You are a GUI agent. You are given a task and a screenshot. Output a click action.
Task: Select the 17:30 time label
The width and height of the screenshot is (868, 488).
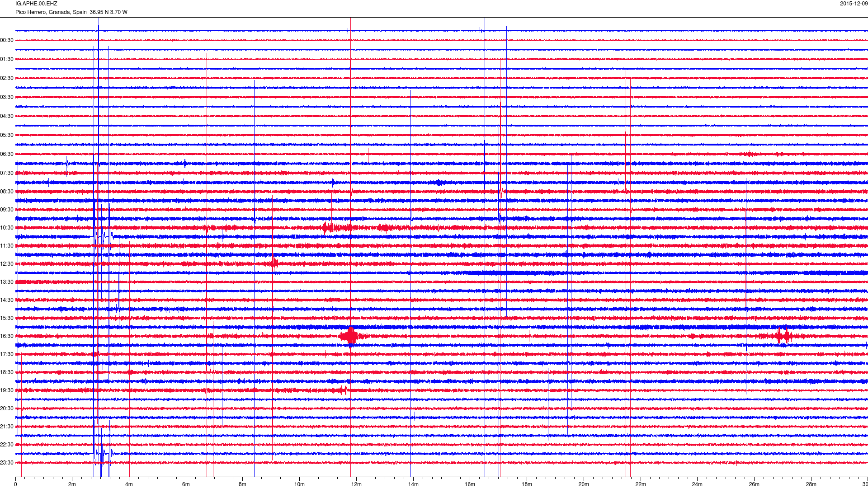tap(7, 354)
